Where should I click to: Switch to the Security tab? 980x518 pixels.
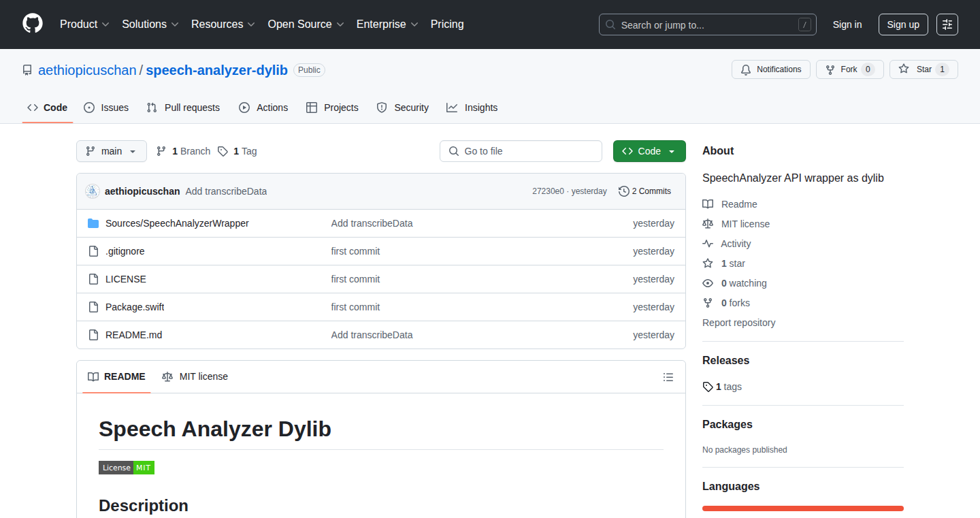point(403,108)
